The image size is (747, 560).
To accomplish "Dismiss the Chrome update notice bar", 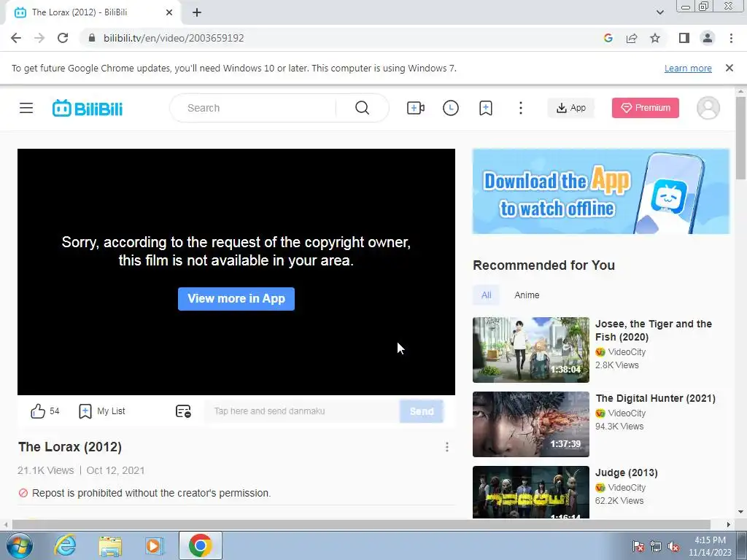I will (729, 68).
